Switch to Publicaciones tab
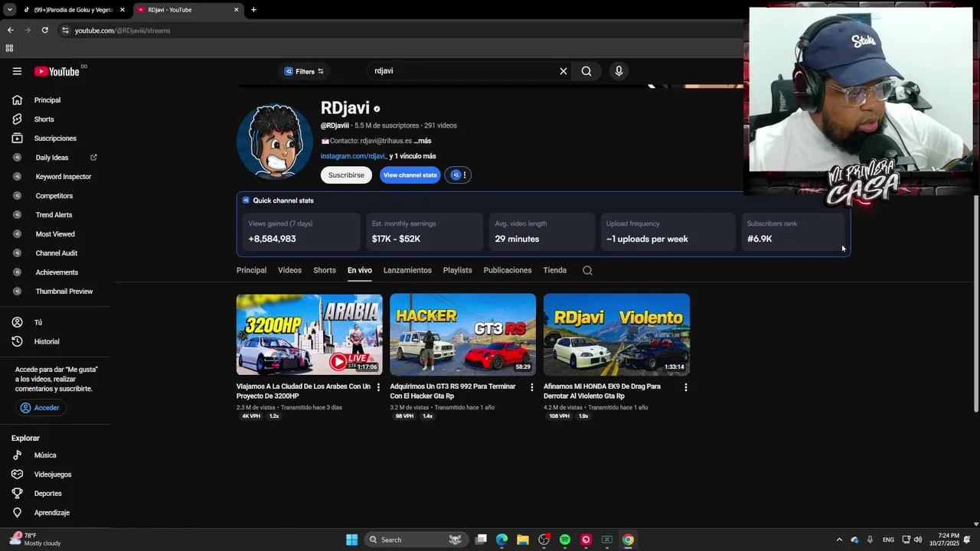 [508, 270]
